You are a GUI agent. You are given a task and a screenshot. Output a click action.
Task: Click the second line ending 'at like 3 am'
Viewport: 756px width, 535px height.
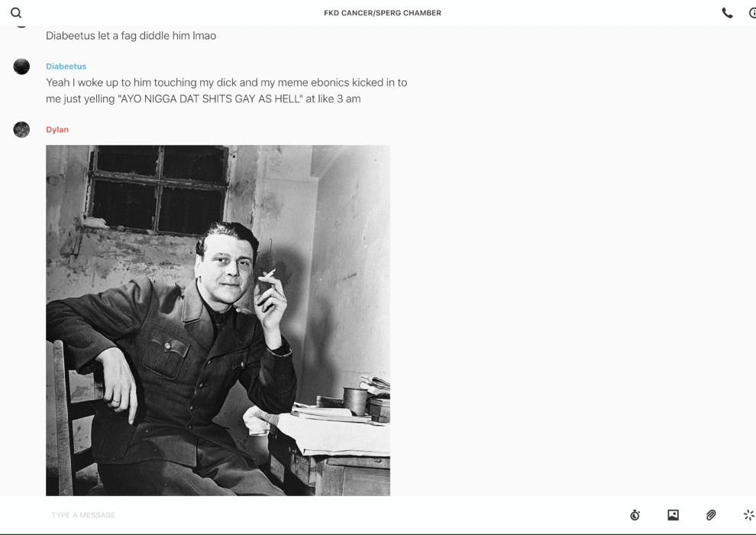pos(203,99)
